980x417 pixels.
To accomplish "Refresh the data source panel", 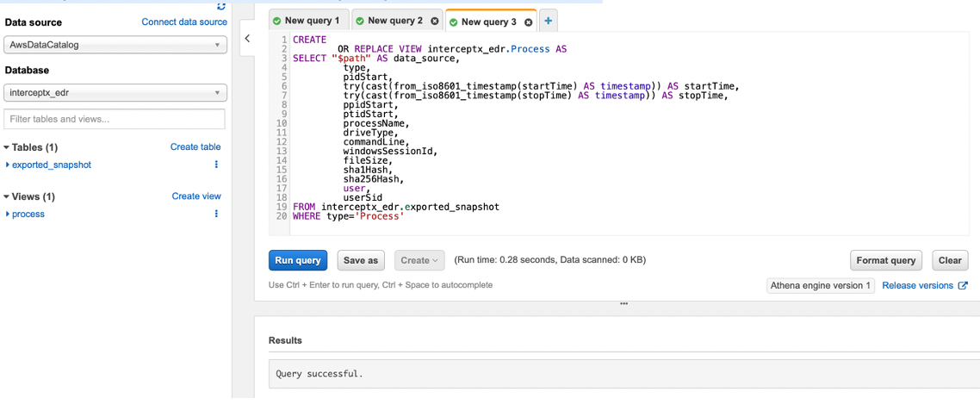I will click(221, 6).
